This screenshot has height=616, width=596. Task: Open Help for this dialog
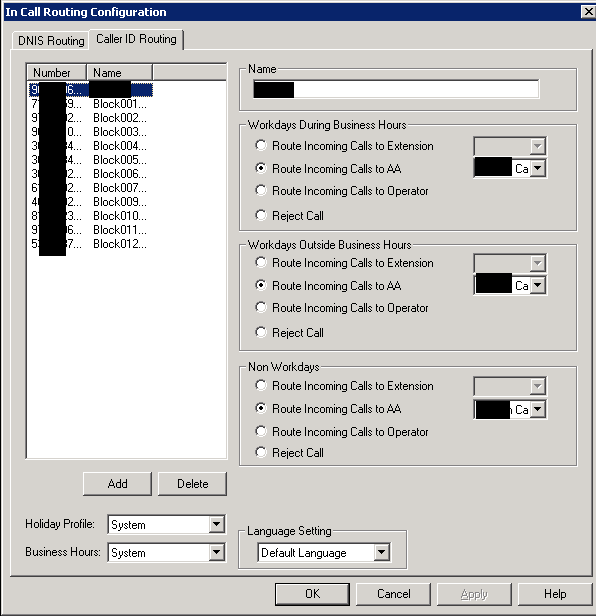[x=555, y=594]
